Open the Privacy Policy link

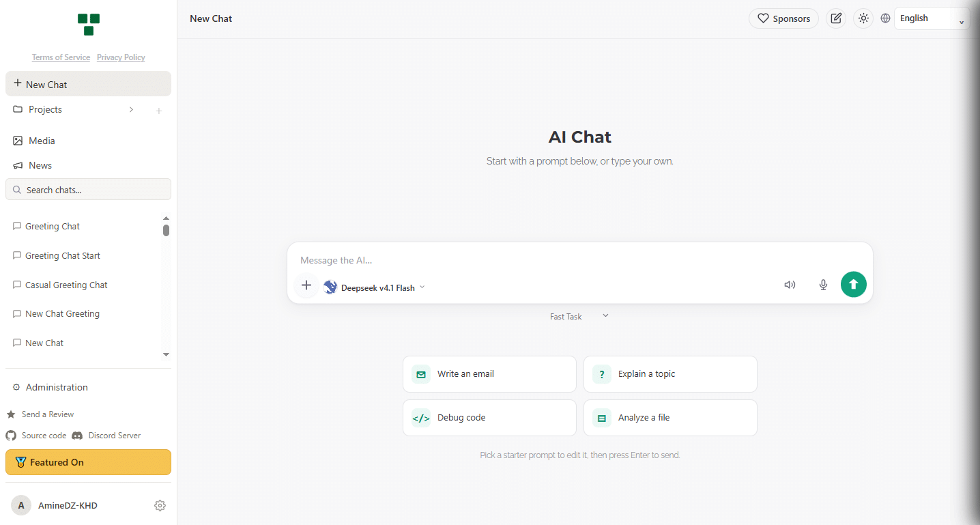[x=121, y=57]
